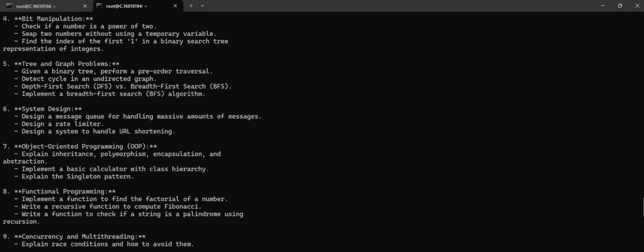Expand the new tab profiles dropdown chevron
The width and height of the screenshot is (644, 252).
[x=202, y=6]
